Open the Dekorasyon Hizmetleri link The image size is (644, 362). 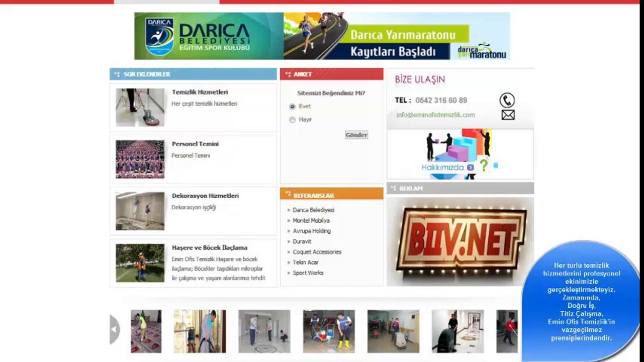pyautogui.click(x=205, y=196)
